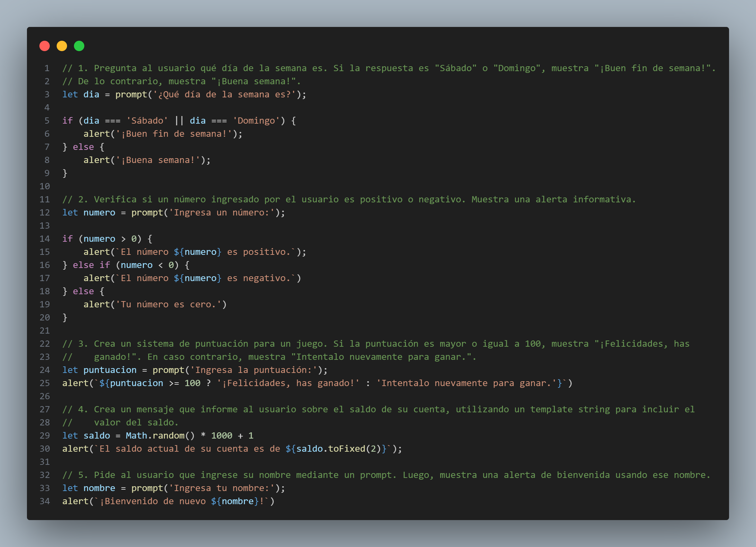Click the number '1000' on line 29
The image size is (756, 547).
click(222, 436)
